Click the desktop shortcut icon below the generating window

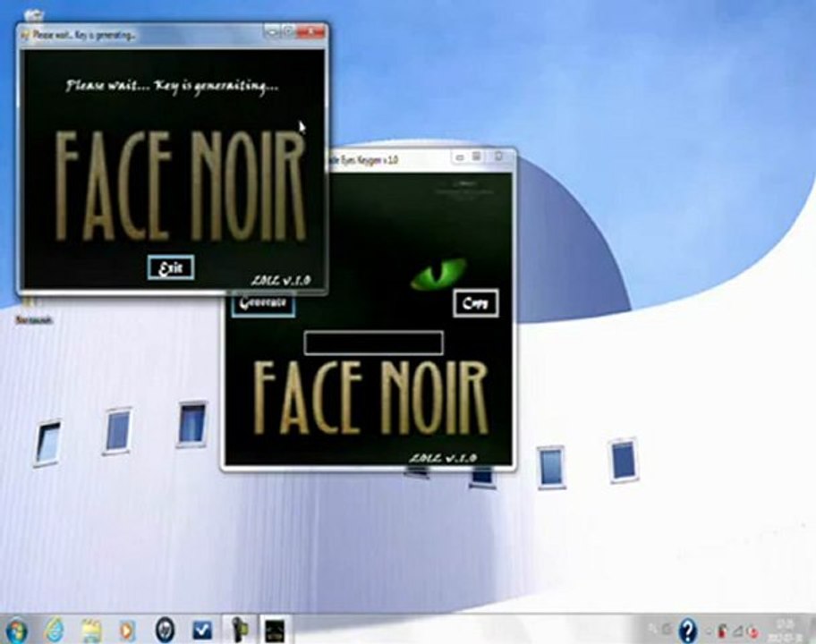pyautogui.click(x=33, y=311)
